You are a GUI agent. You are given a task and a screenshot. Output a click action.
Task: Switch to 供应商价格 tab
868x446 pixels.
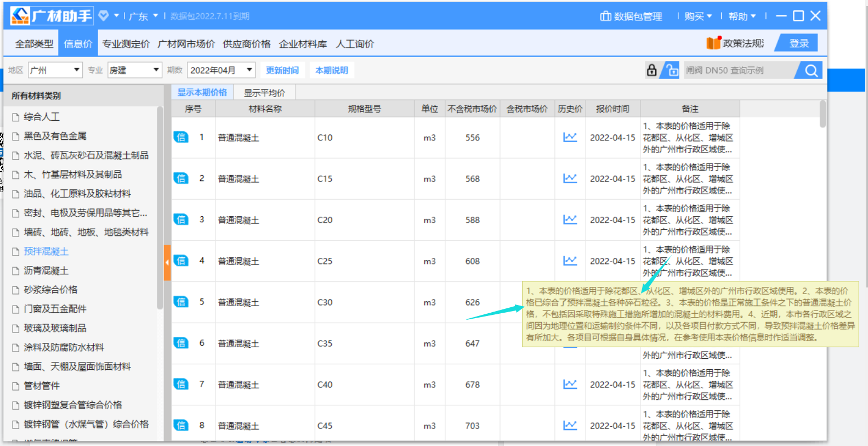point(247,44)
